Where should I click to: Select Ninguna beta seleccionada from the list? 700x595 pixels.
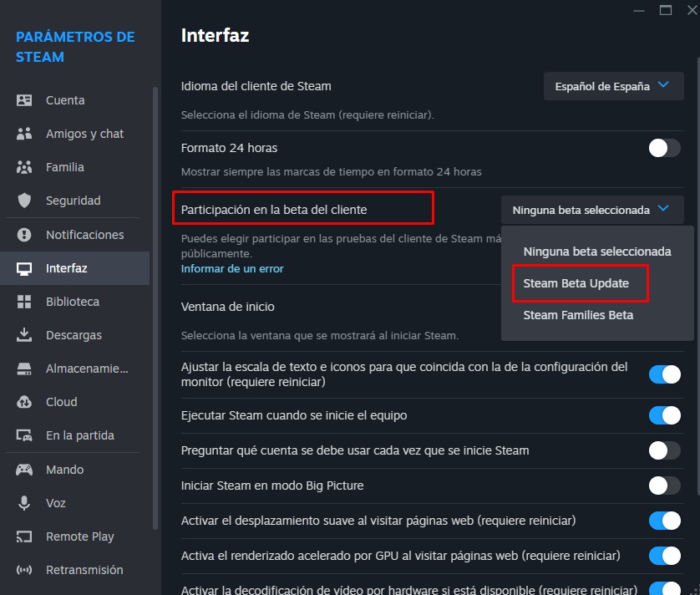point(597,252)
